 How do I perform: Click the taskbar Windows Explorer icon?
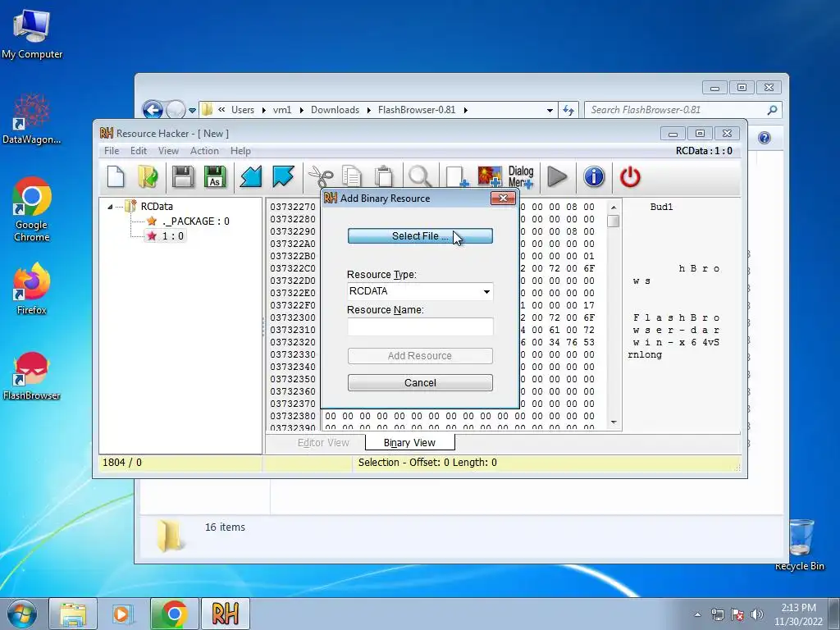(x=73, y=614)
